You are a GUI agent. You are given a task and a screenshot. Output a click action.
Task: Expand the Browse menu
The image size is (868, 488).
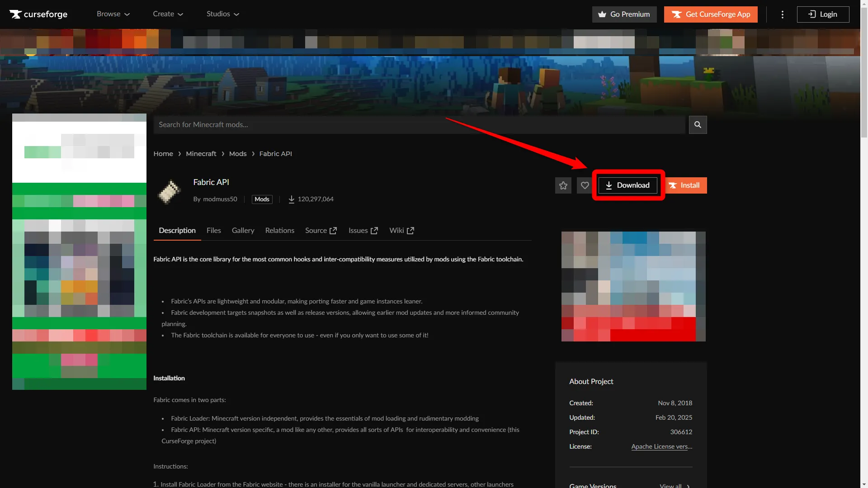[x=113, y=14]
